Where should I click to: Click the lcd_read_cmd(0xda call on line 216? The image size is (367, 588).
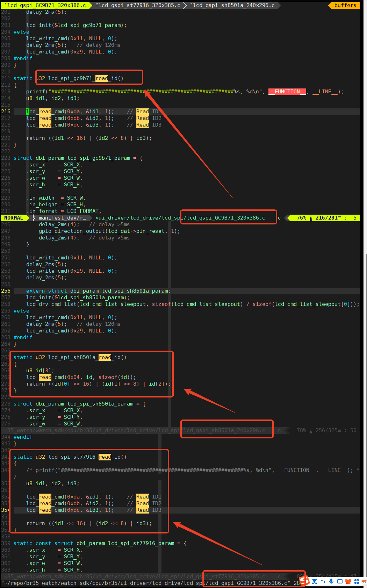click(x=70, y=112)
